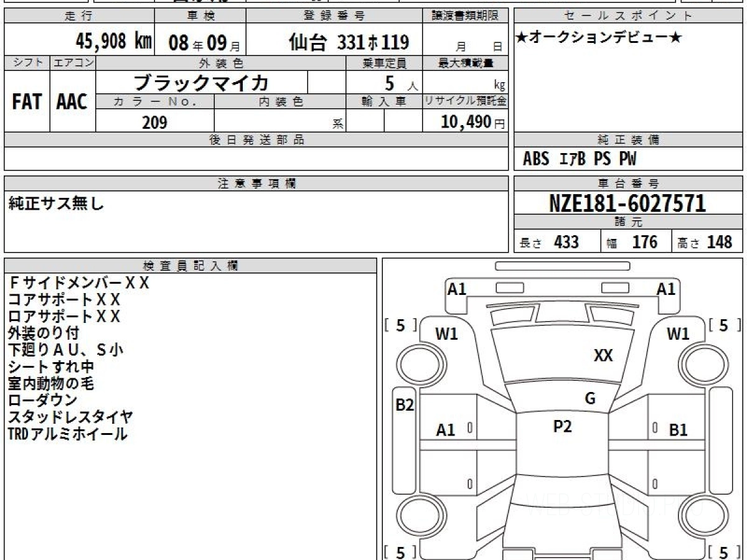Click the 外装色 header
The height and width of the screenshot is (560, 747).
[x=221, y=63]
